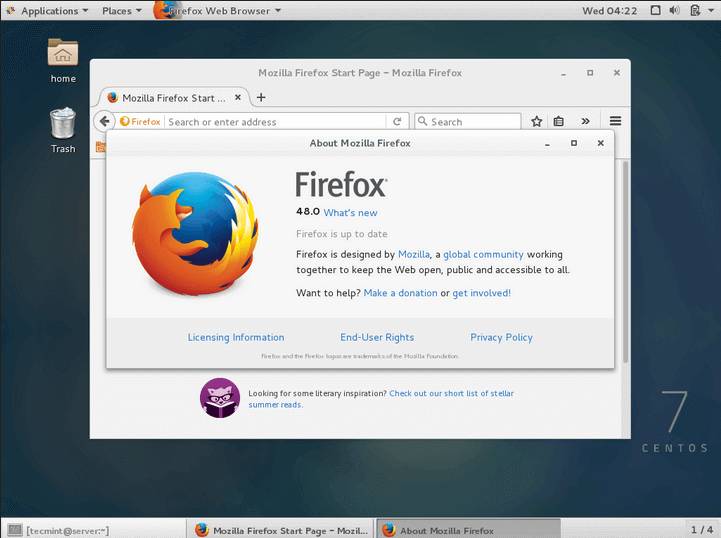Open the Firefox hamburger menu
The image size is (721, 538).
pyautogui.click(x=615, y=121)
